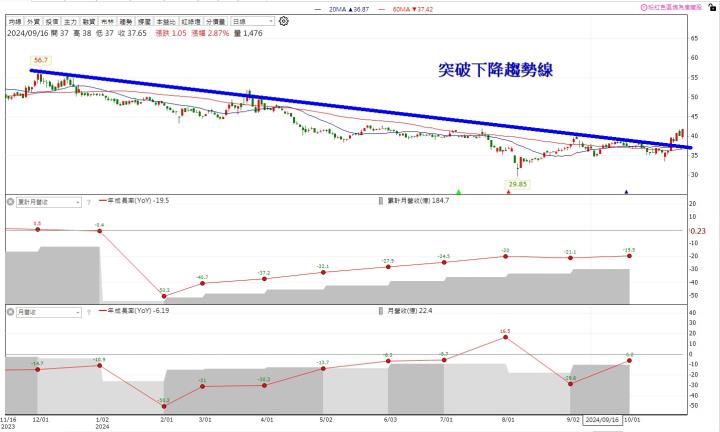Click the 29.85 low price label
720x432 pixels.
click(x=518, y=184)
